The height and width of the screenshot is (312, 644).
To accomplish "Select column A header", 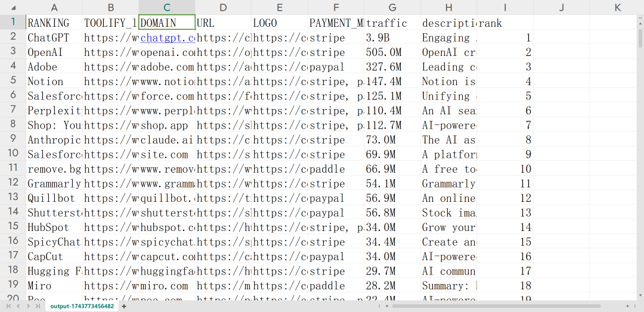I will [x=54, y=7].
